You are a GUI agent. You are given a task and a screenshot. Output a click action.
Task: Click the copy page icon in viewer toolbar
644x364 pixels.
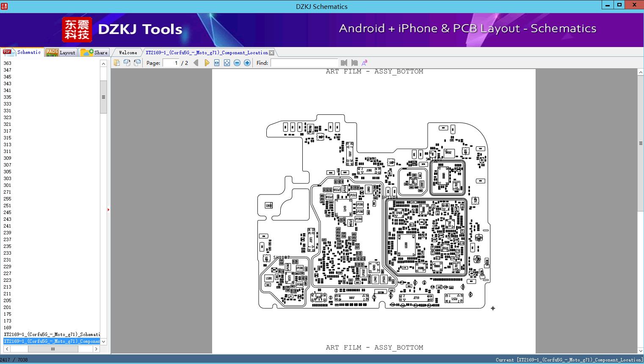point(117,63)
